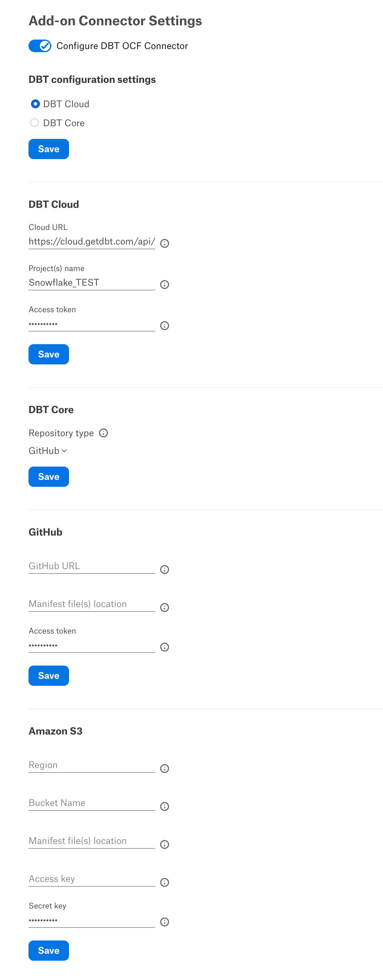Open info icon next to Cloud URL

pos(165,243)
